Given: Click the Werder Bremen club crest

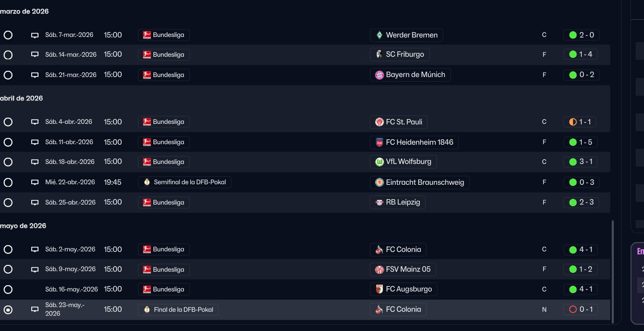Looking at the screenshot, I should pos(379,35).
